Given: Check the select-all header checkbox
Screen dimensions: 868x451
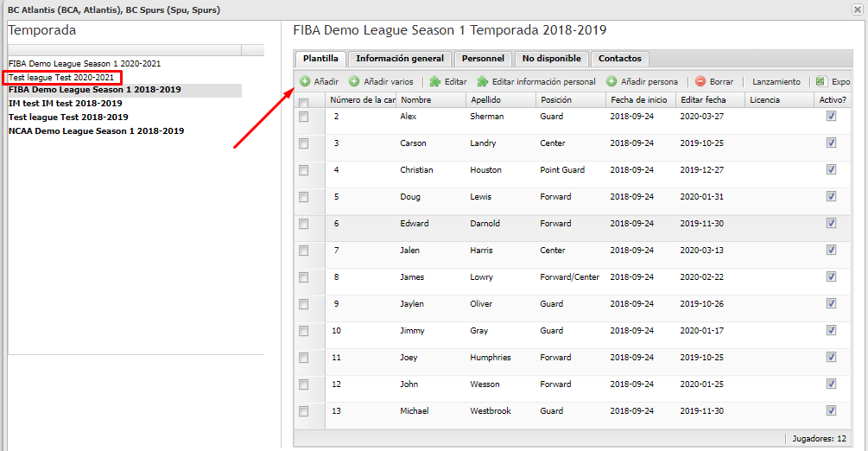Looking at the screenshot, I should click(303, 103).
